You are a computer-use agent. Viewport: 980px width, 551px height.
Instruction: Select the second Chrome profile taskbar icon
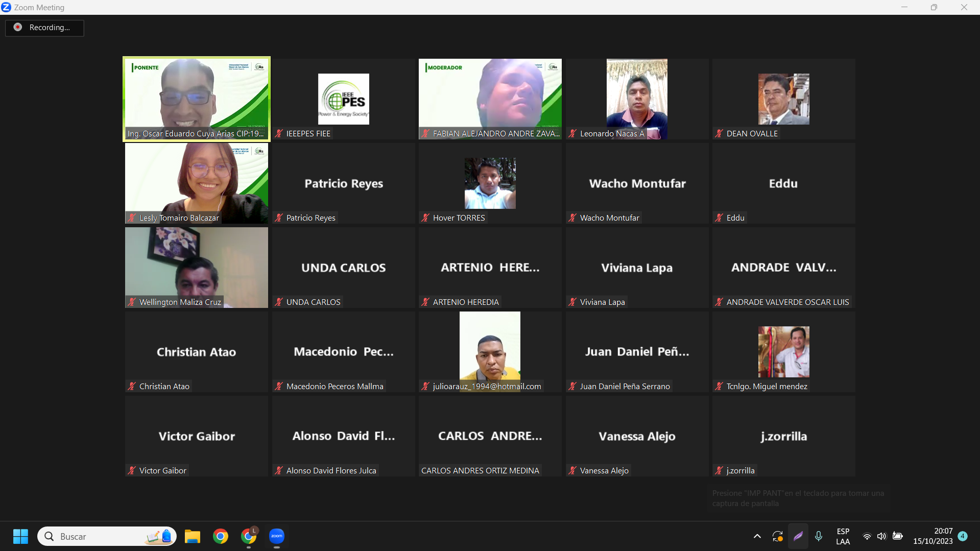249,536
